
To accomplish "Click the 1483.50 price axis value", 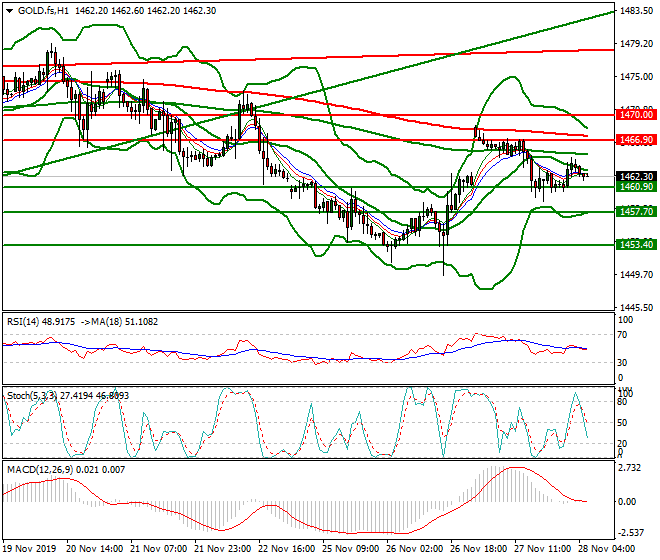I will click(636, 11).
